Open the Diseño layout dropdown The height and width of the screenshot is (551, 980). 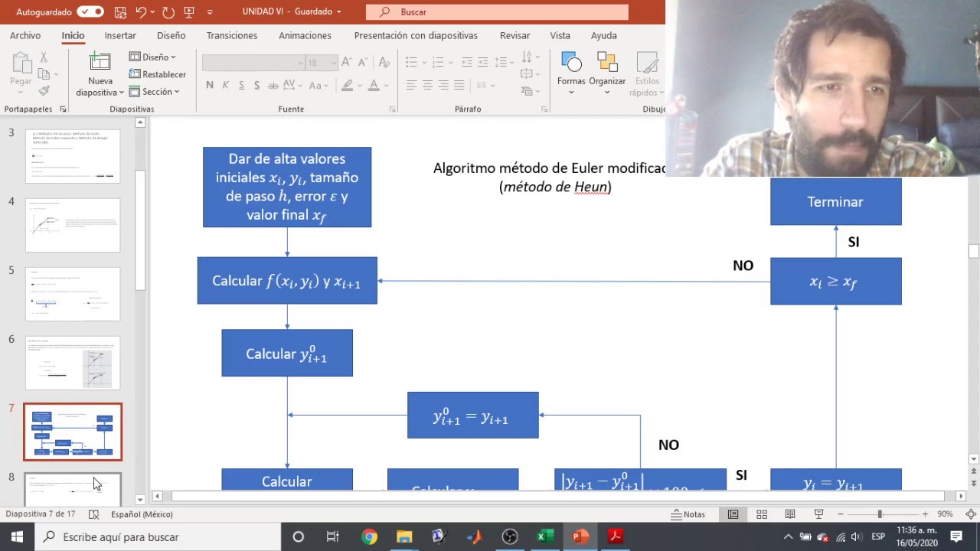pyautogui.click(x=152, y=57)
